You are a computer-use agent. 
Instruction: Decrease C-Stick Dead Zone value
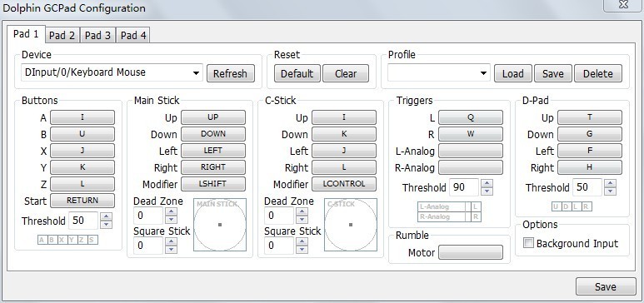click(302, 219)
